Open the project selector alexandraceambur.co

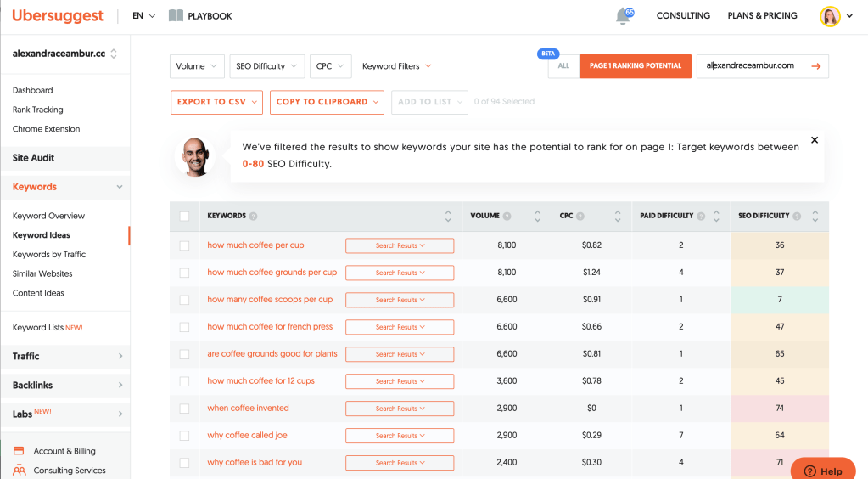point(64,54)
